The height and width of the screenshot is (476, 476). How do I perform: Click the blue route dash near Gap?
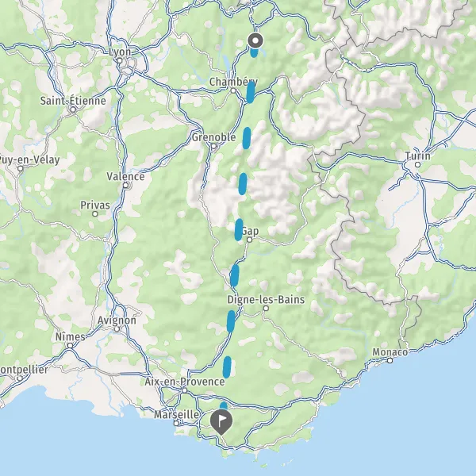tap(239, 230)
